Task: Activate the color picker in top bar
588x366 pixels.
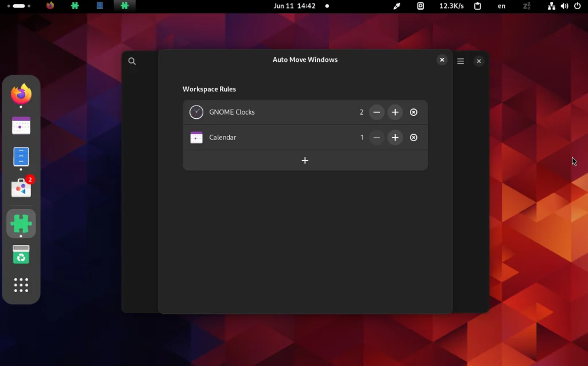Action: point(396,6)
